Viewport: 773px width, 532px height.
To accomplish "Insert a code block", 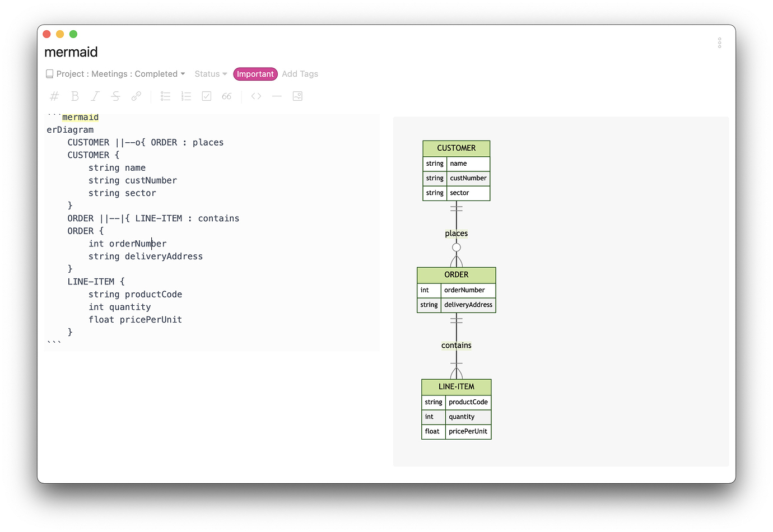I will pos(255,96).
